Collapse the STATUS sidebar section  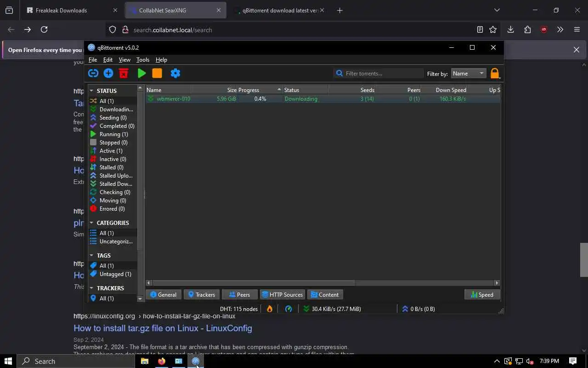click(x=91, y=91)
